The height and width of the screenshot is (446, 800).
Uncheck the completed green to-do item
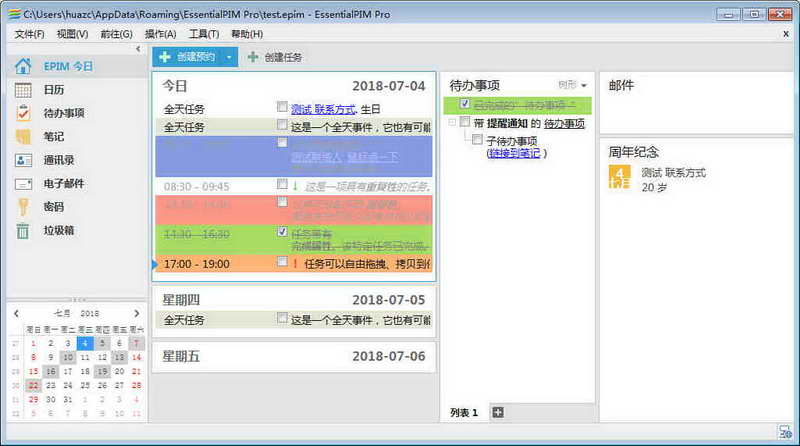(464, 104)
